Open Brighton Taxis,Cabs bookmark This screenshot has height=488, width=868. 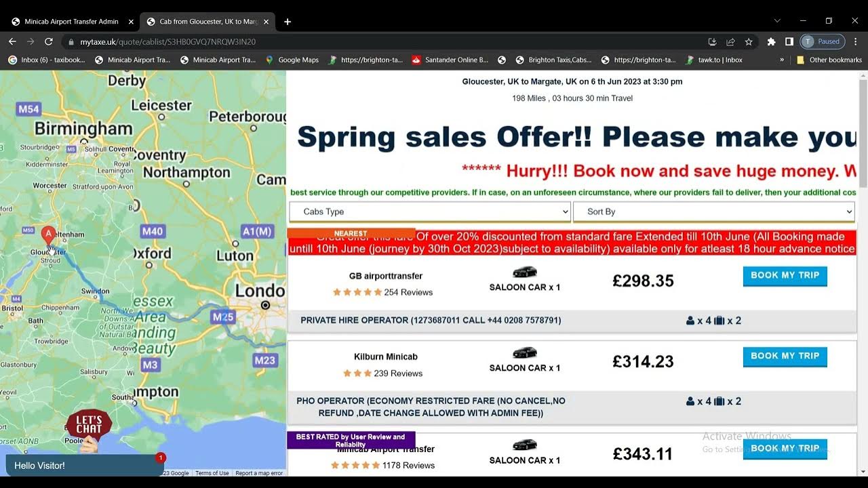553,60
